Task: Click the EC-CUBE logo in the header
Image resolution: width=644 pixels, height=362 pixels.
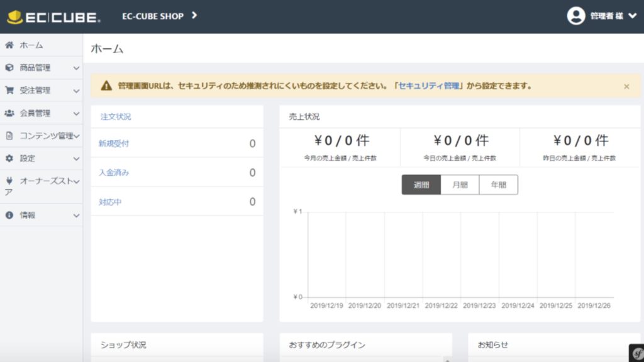Action: [53, 17]
